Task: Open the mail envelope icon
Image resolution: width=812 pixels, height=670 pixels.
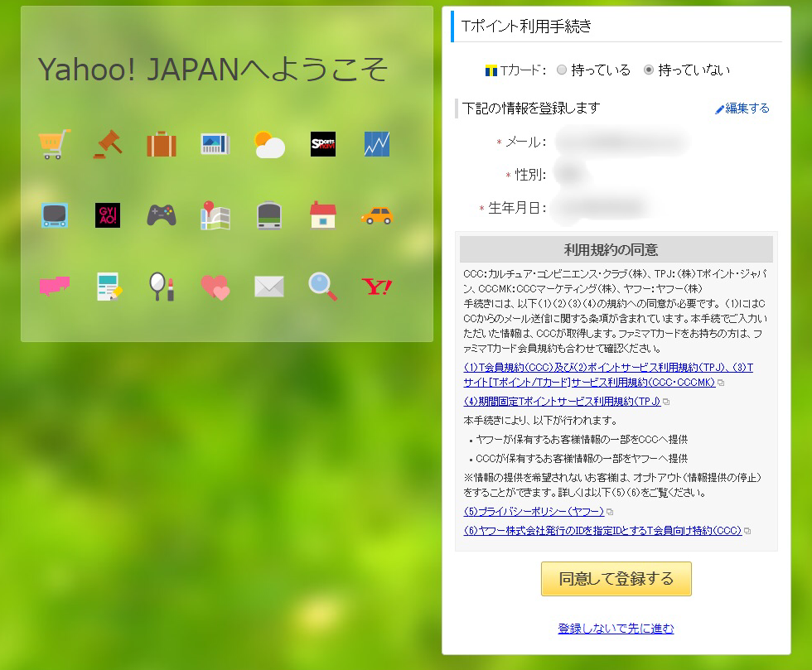Action: coord(269,287)
